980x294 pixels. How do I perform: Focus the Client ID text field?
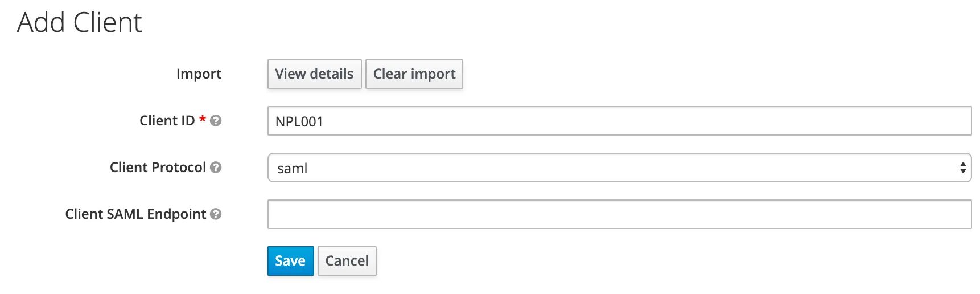point(619,121)
